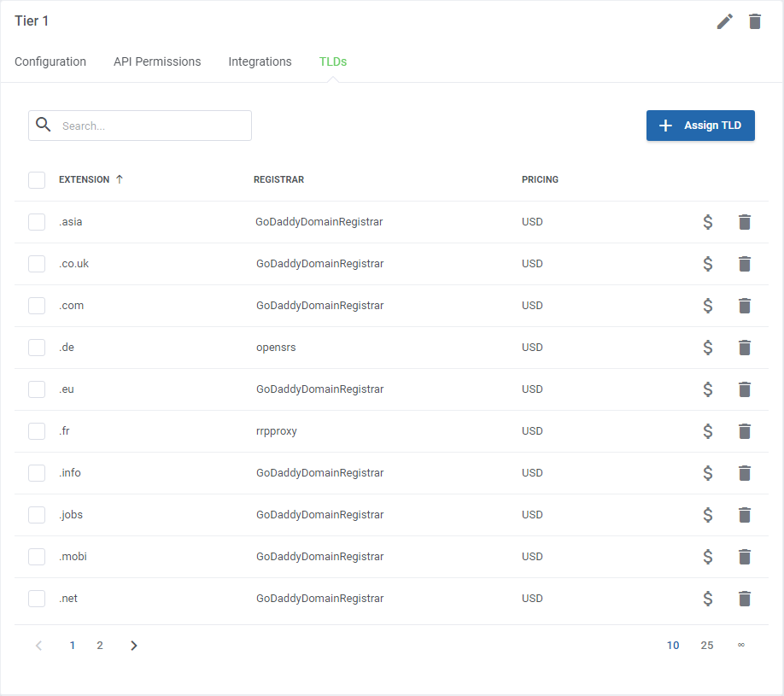Focus the Search input field
The image size is (784, 696).
140,126
